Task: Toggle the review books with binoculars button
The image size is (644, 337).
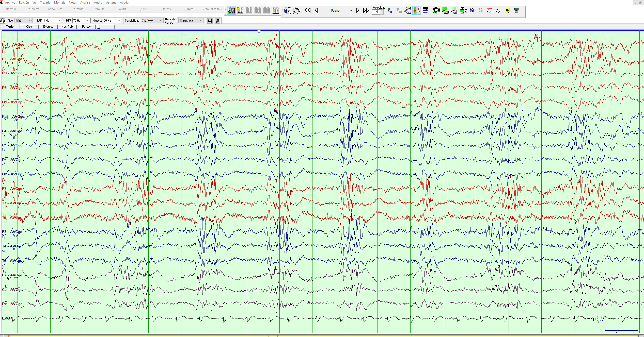Action: (x=231, y=11)
